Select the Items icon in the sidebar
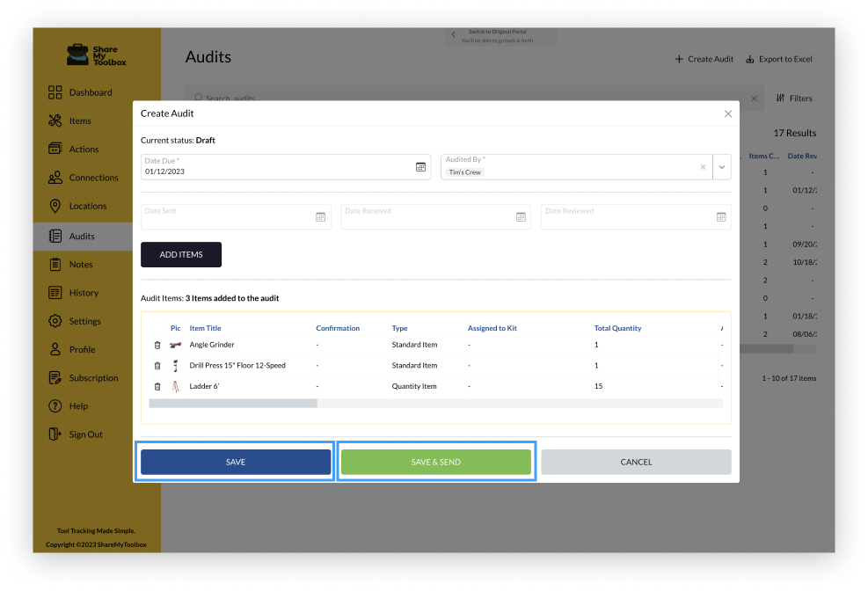 (x=54, y=120)
